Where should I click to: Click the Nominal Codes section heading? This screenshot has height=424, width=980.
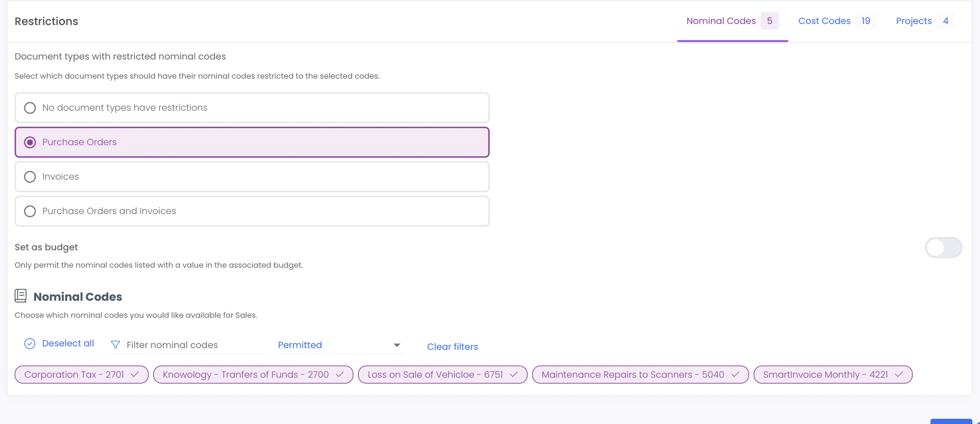click(78, 297)
